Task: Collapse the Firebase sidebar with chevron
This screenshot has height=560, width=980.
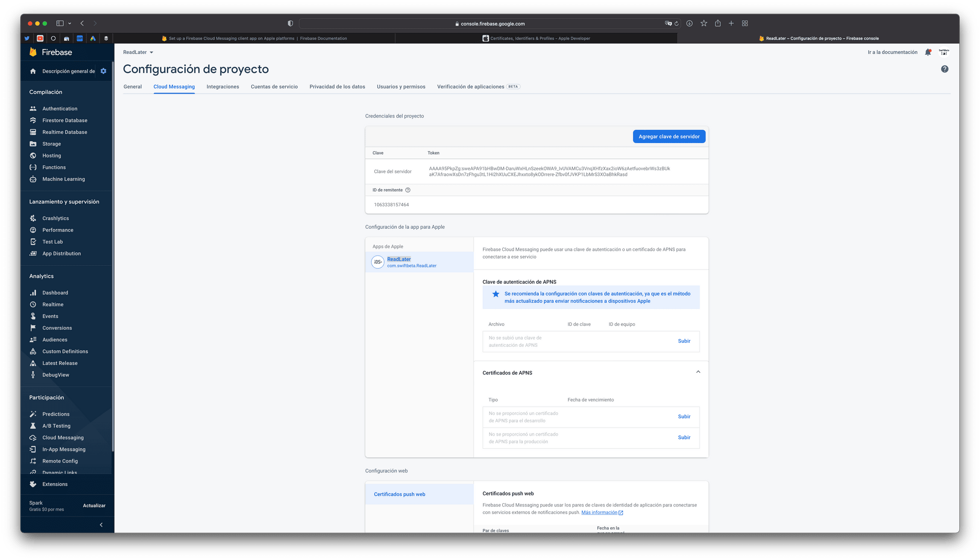Action: coord(101,525)
